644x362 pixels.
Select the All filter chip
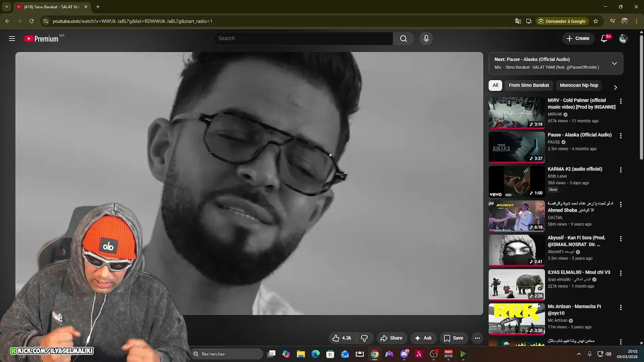[x=496, y=85]
